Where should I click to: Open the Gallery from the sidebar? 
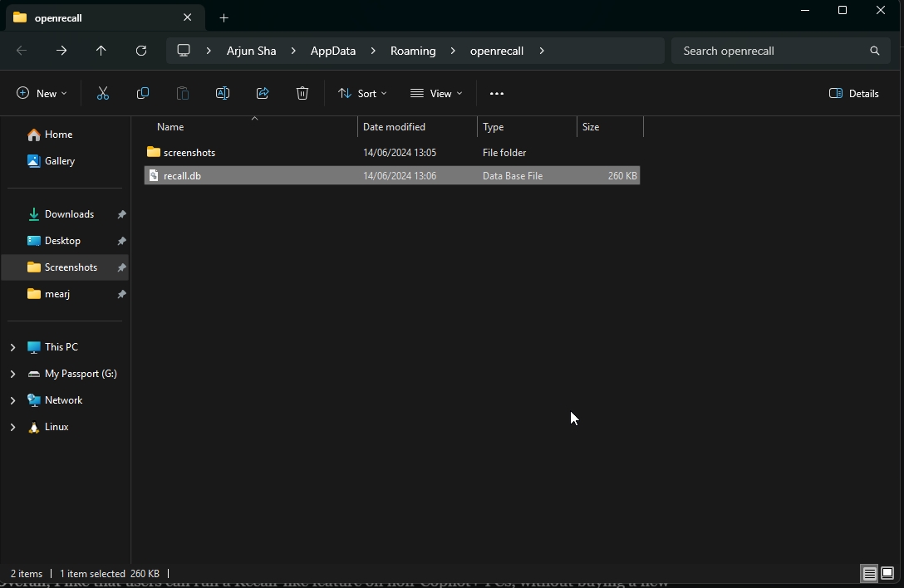(x=60, y=161)
